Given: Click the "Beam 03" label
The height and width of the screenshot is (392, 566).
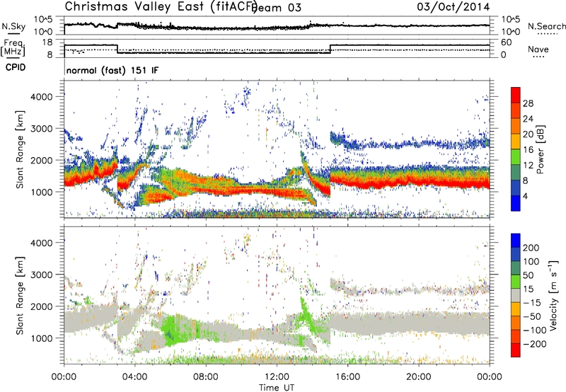Looking at the screenshot, I should (x=277, y=7).
